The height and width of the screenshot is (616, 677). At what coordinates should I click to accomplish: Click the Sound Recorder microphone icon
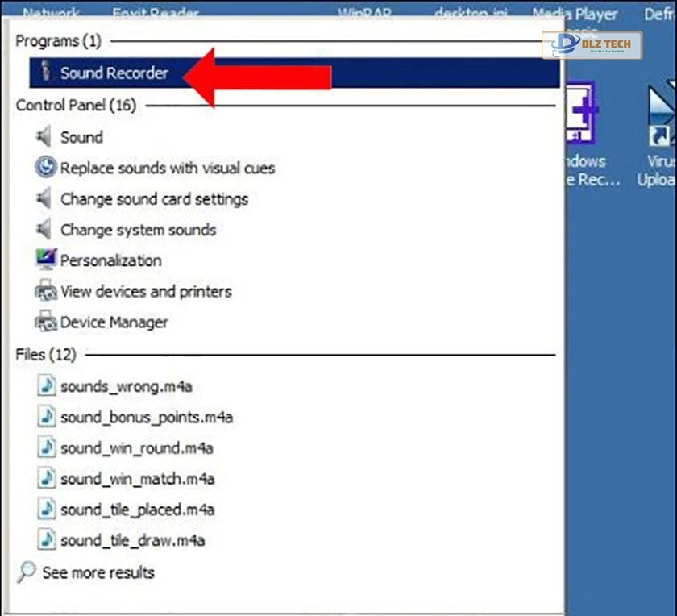click(46, 73)
